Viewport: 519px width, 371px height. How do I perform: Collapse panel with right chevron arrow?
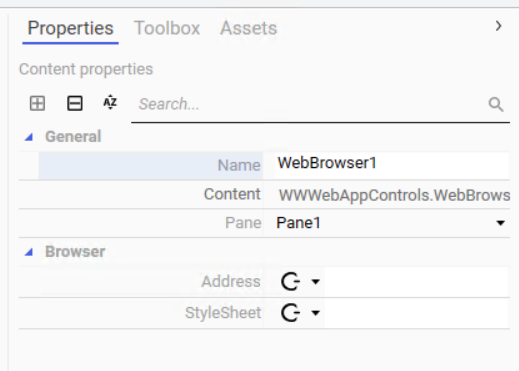coord(498,26)
